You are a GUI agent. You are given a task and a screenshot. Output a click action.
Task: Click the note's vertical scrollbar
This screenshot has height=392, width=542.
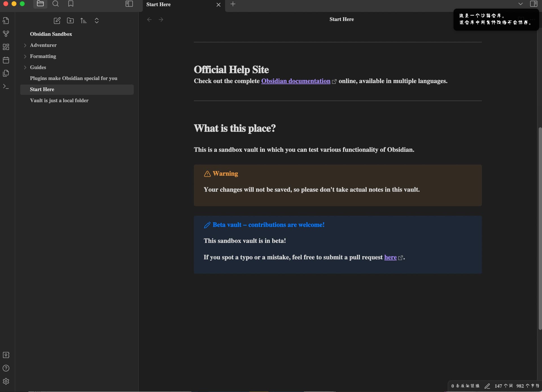(x=540, y=229)
